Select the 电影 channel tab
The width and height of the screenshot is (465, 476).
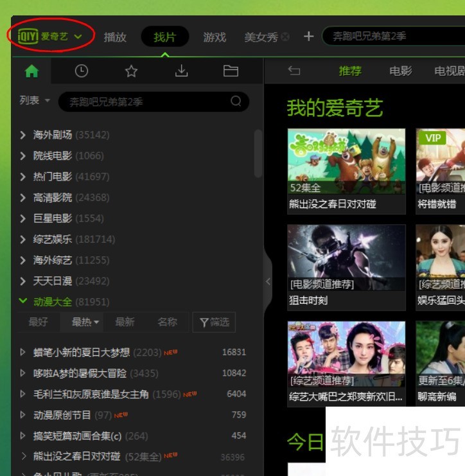click(401, 71)
